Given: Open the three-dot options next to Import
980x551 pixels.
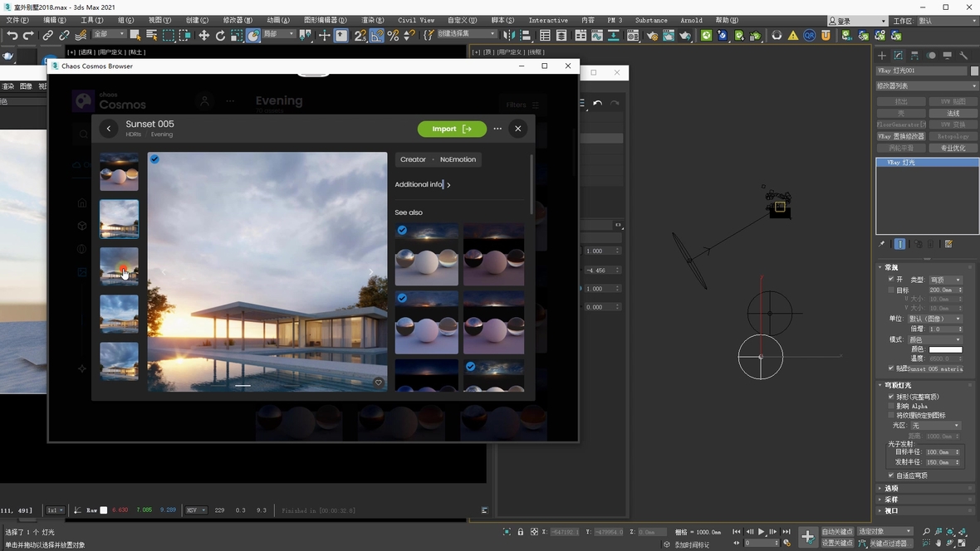Looking at the screenshot, I should (x=497, y=129).
